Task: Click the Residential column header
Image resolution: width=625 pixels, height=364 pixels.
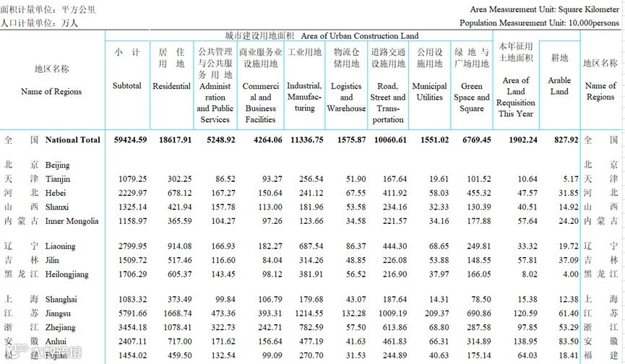Action: [171, 86]
